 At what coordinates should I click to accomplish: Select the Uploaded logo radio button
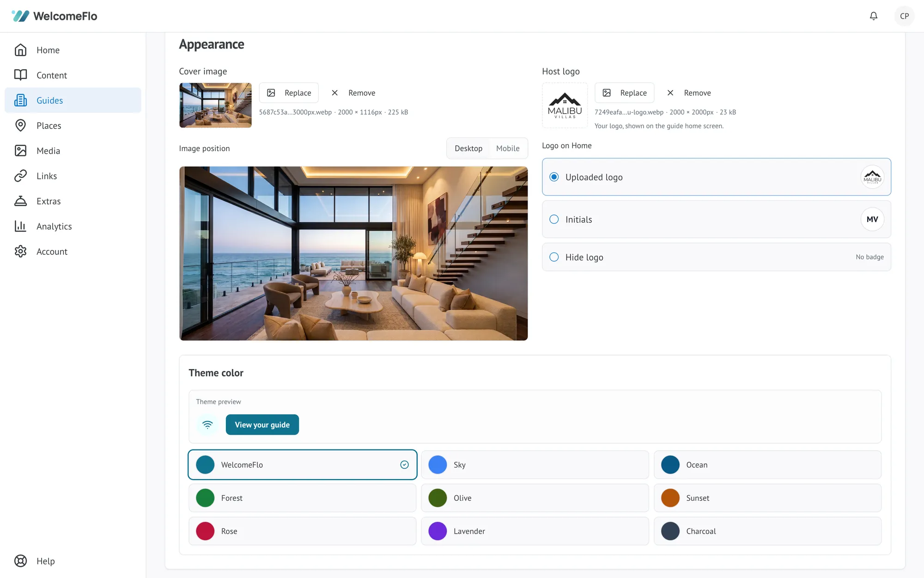tap(554, 177)
